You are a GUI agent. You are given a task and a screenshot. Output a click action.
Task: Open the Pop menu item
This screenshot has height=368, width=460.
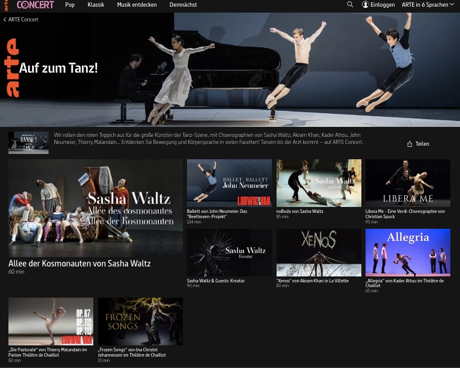70,5
